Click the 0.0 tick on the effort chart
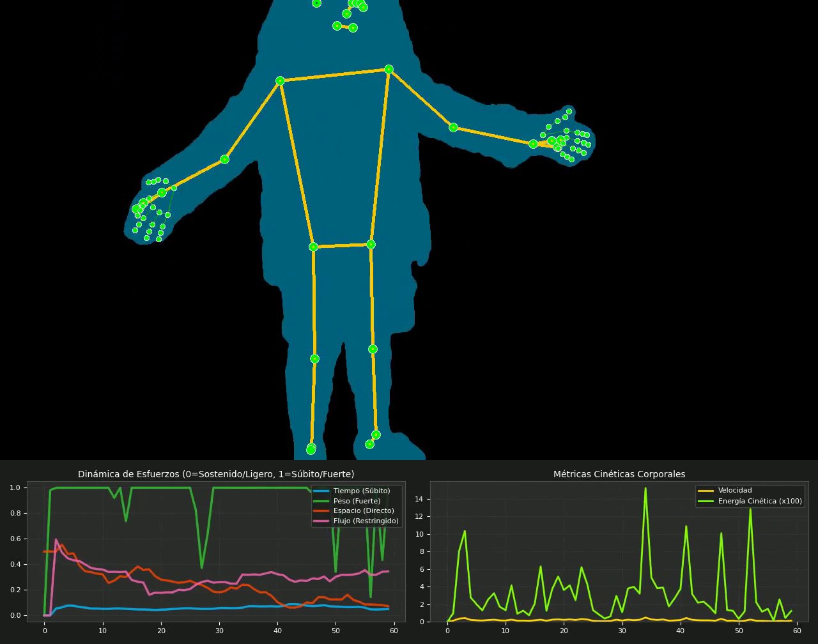Viewport: 818px width, 644px height. point(15,615)
